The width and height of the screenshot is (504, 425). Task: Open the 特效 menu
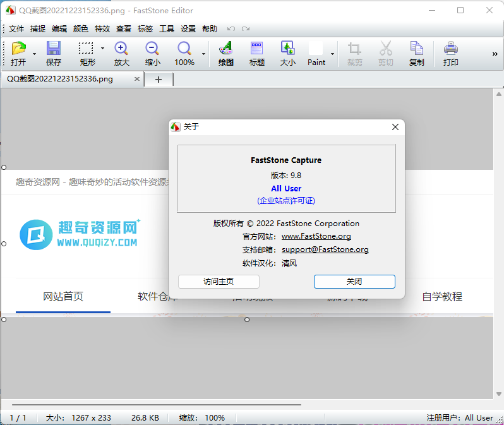[102, 29]
